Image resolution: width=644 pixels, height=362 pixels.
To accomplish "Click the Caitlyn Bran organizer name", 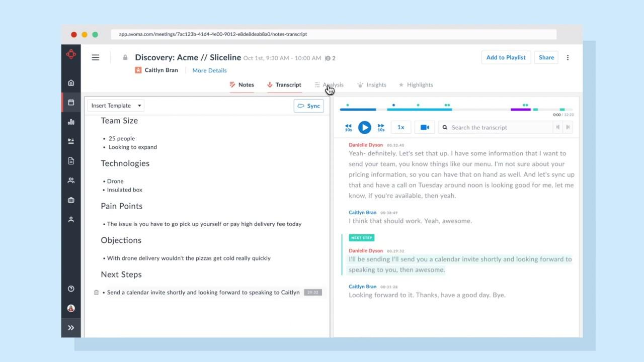I will [x=162, y=70].
